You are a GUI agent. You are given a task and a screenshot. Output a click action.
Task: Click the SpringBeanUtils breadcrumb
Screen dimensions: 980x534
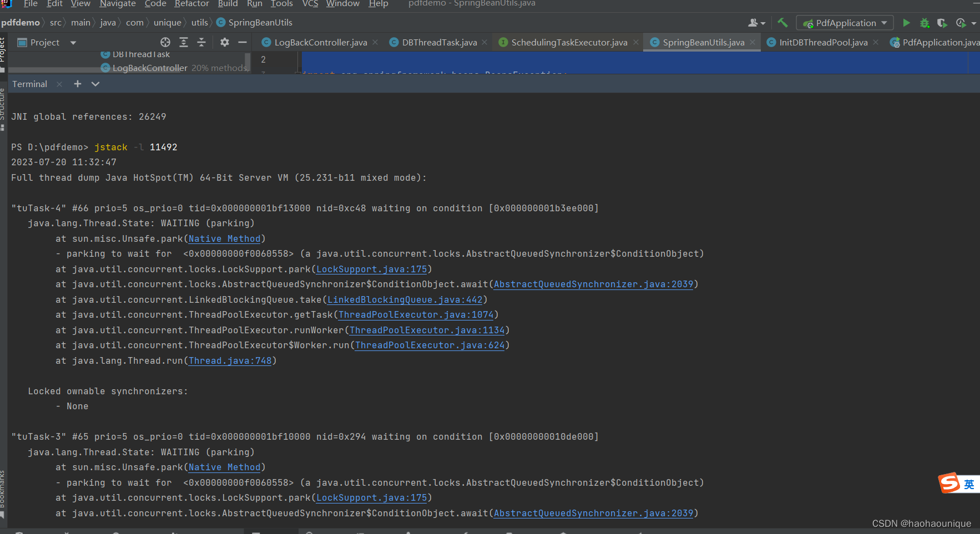pos(255,22)
